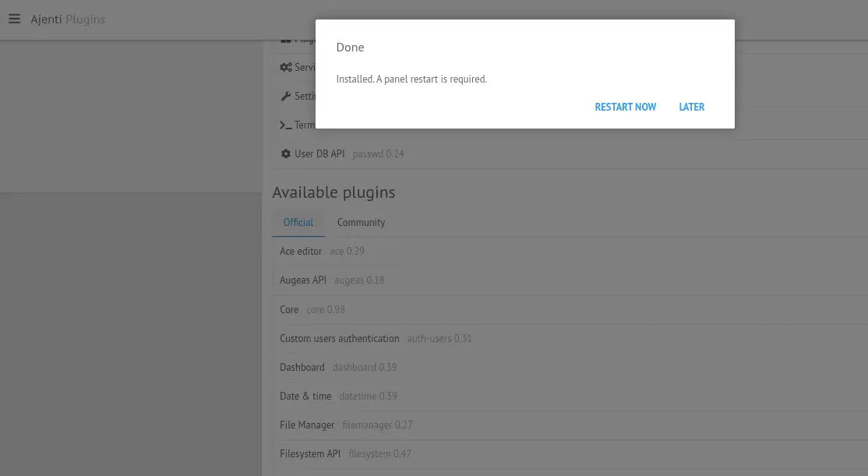Viewport: 868px width, 476px height.
Task: Select the Date & time plugin
Action: 305,397
